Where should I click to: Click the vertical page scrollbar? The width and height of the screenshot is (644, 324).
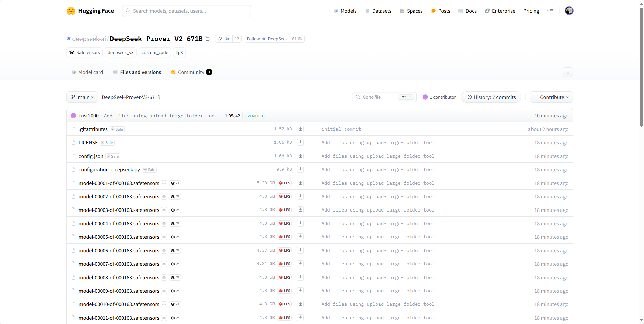coord(641,67)
